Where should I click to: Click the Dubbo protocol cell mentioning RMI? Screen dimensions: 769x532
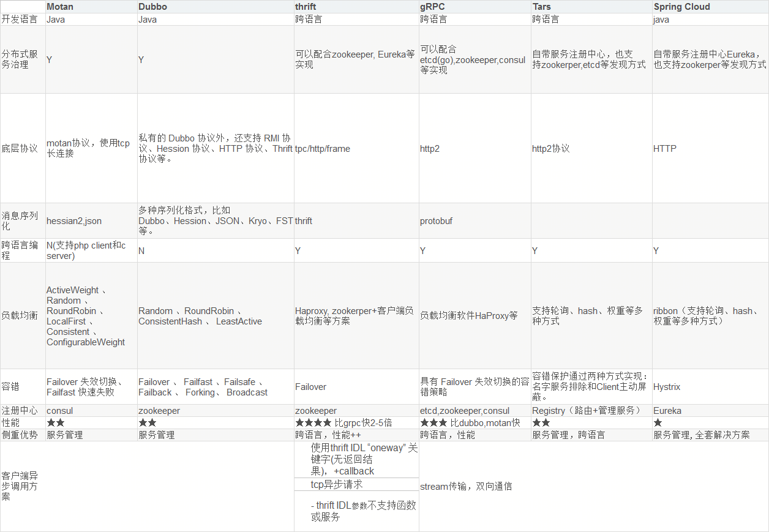pyautogui.click(x=216, y=148)
